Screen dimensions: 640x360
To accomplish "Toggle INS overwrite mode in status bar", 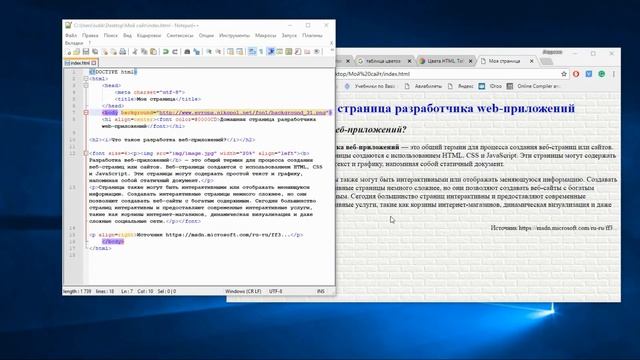I will pyautogui.click(x=321, y=291).
